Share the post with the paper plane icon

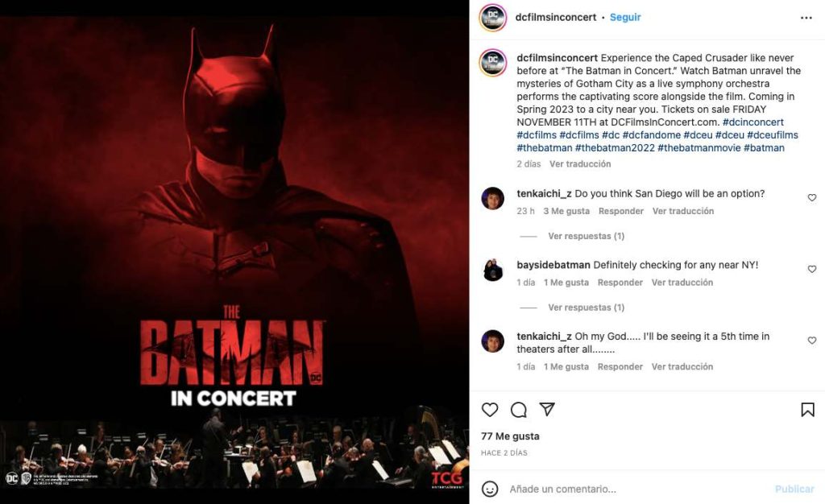click(x=549, y=411)
